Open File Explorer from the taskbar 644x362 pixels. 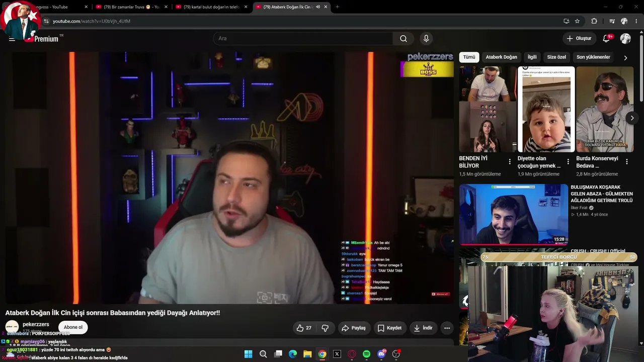307,354
